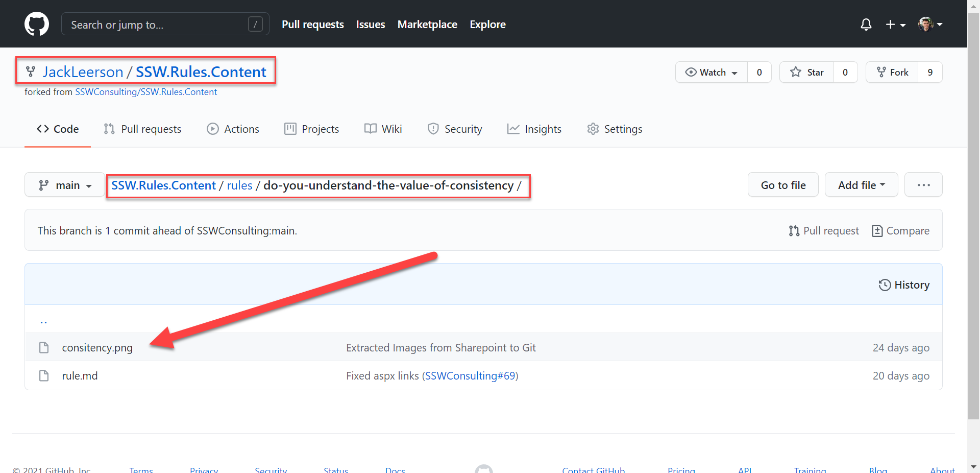Open the consitency.png file
980x473 pixels.
click(97, 348)
